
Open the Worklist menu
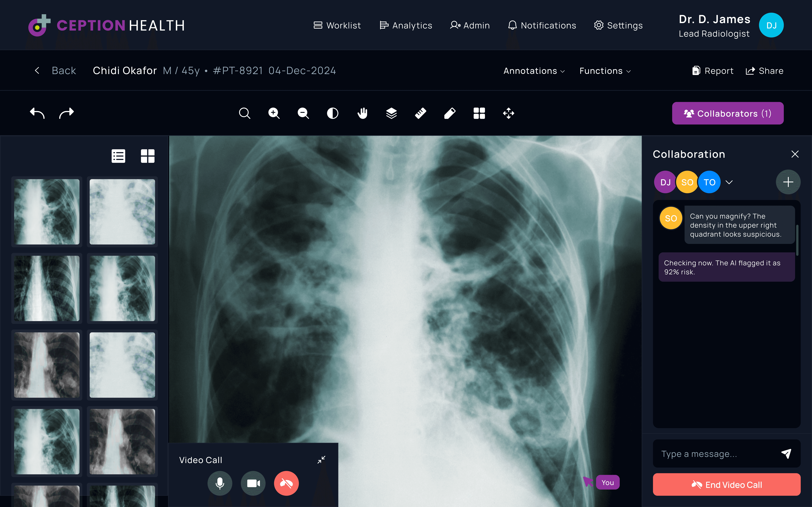pos(337,25)
